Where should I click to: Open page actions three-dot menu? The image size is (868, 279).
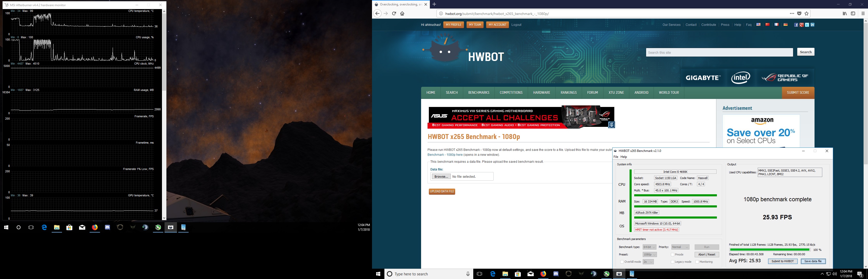coord(792,13)
